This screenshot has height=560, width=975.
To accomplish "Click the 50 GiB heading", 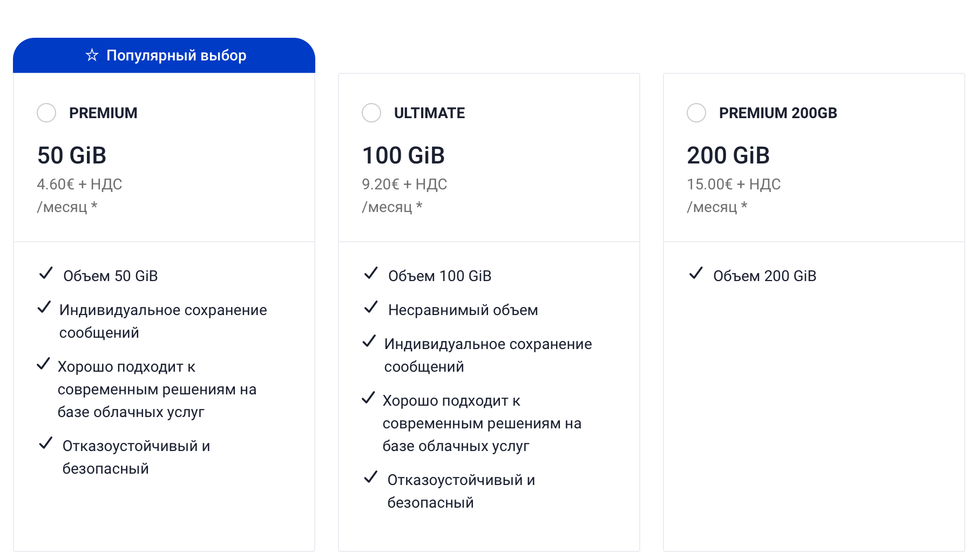I will point(72,155).
